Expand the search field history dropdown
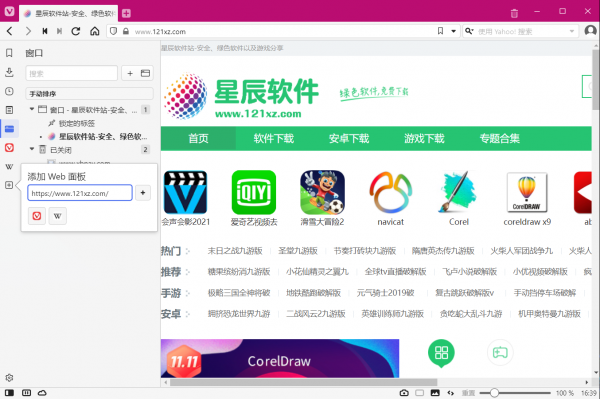Image resolution: width=600 pixels, height=399 pixels. tap(572, 31)
